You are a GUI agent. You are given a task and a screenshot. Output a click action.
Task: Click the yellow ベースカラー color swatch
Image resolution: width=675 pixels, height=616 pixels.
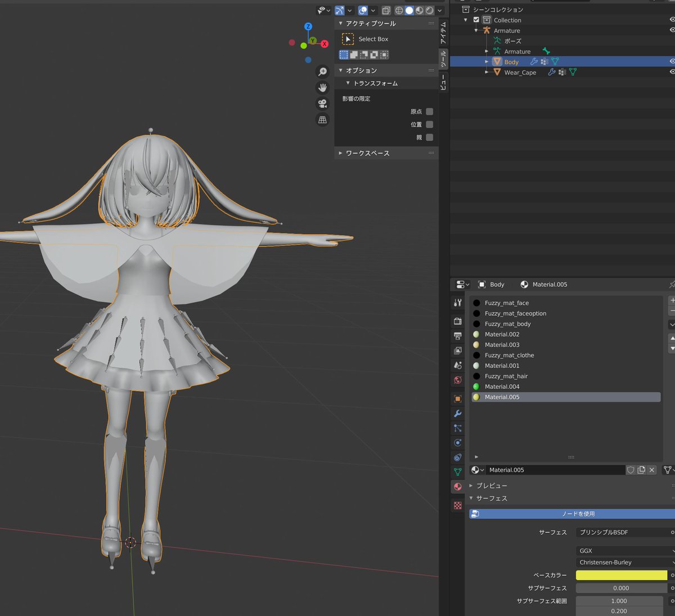click(621, 575)
